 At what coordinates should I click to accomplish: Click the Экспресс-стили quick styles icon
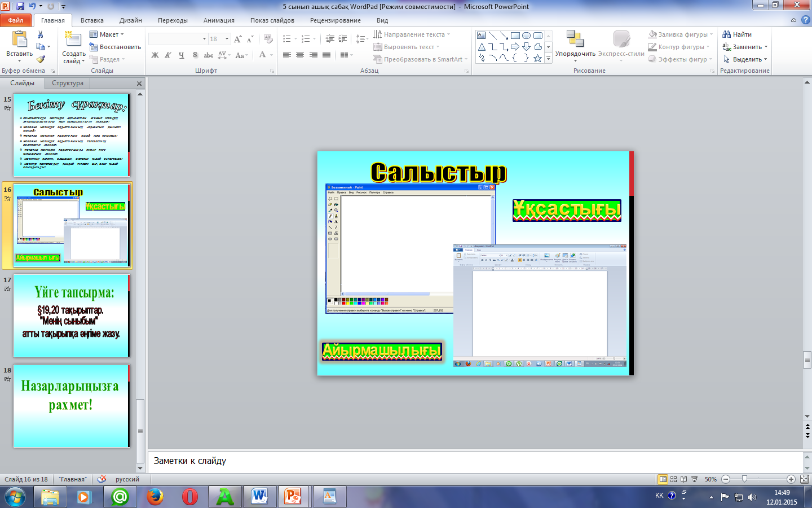(621, 40)
